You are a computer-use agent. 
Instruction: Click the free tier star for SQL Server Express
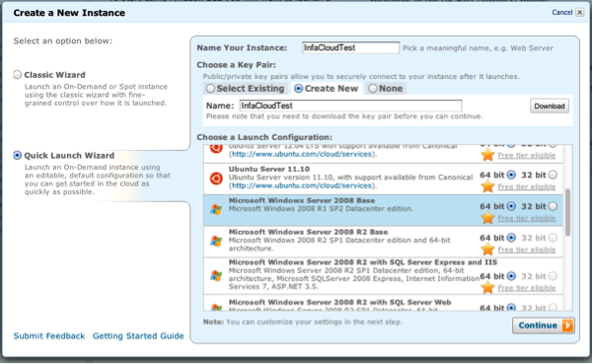pos(487,287)
